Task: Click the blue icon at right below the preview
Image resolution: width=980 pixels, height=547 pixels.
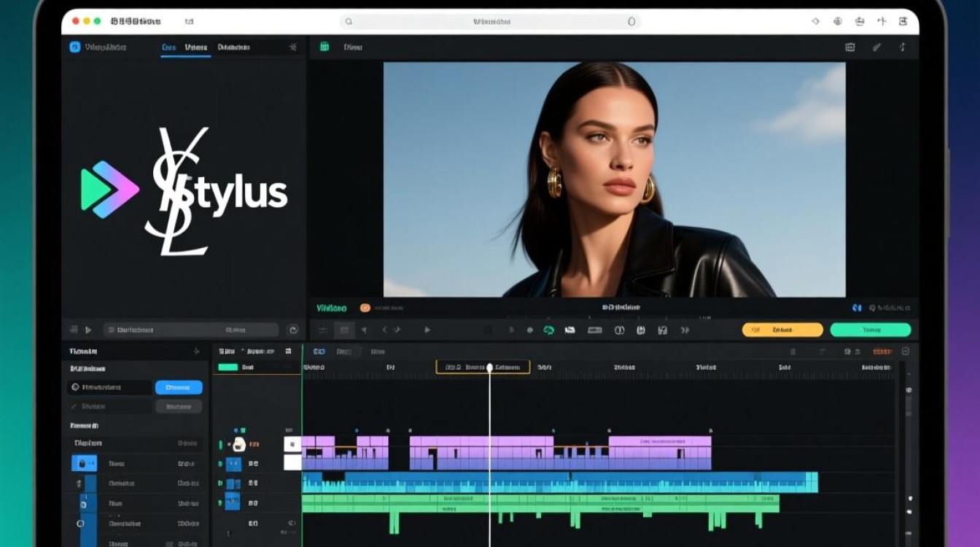Action: point(857,309)
